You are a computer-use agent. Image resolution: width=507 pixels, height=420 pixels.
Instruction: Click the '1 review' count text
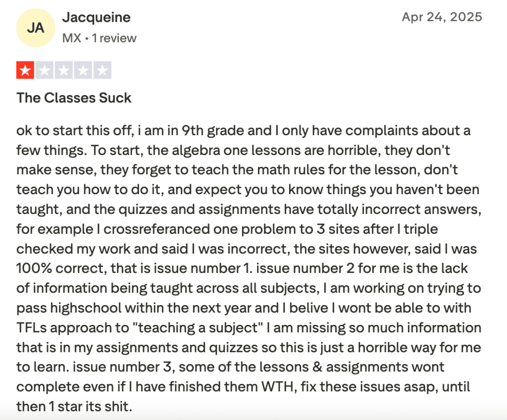click(114, 38)
